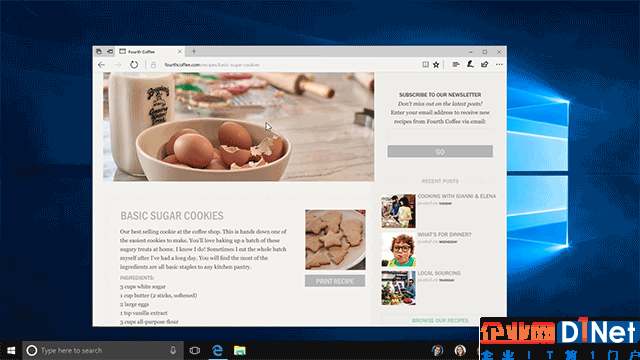Submit newsletter with GO button
Image resolution: width=640 pixels, height=360 pixels.
440,151
